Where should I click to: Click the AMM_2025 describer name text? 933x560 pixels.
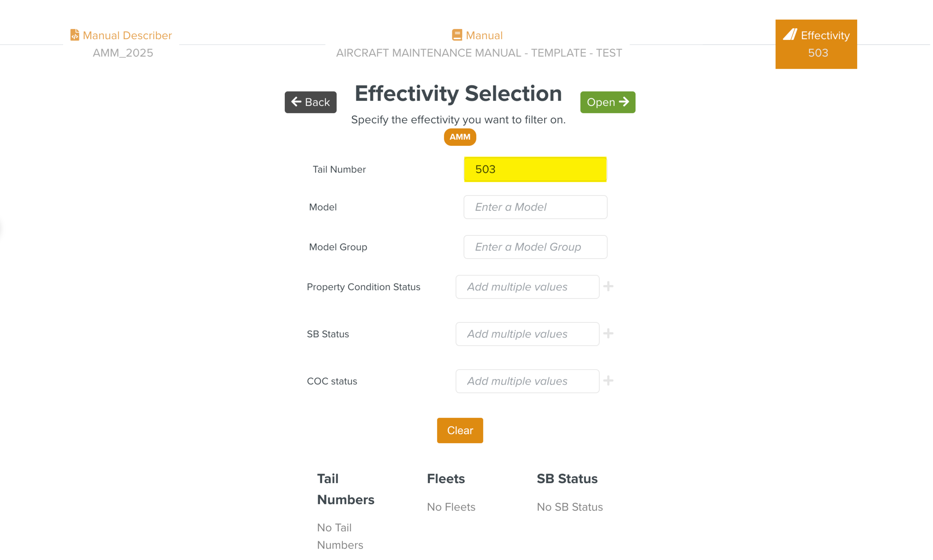click(123, 53)
